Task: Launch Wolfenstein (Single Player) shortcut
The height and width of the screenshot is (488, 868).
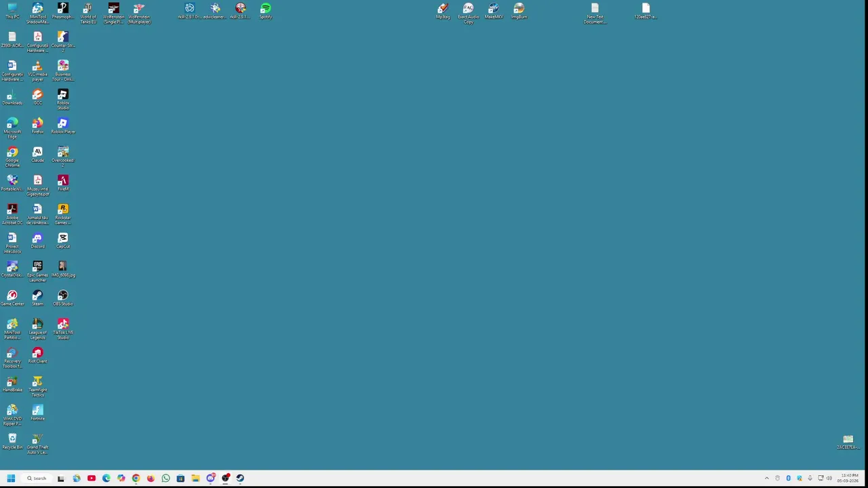Action: pyautogui.click(x=113, y=14)
